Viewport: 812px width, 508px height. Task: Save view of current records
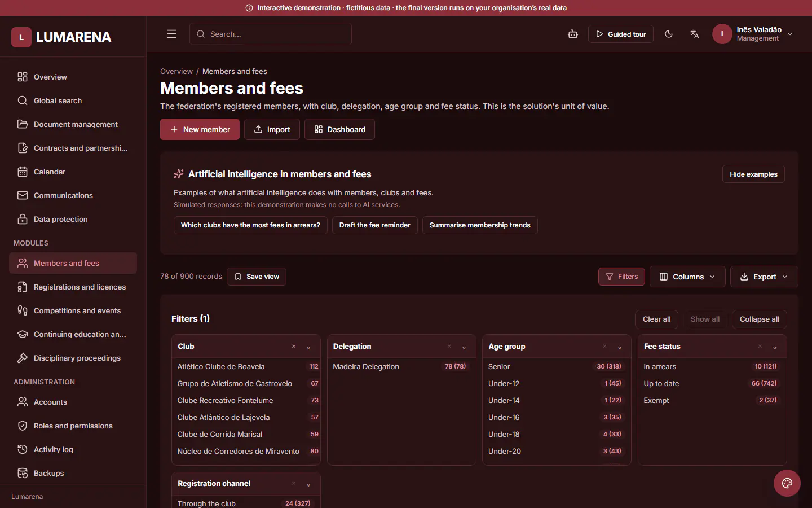click(x=257, y=277)
